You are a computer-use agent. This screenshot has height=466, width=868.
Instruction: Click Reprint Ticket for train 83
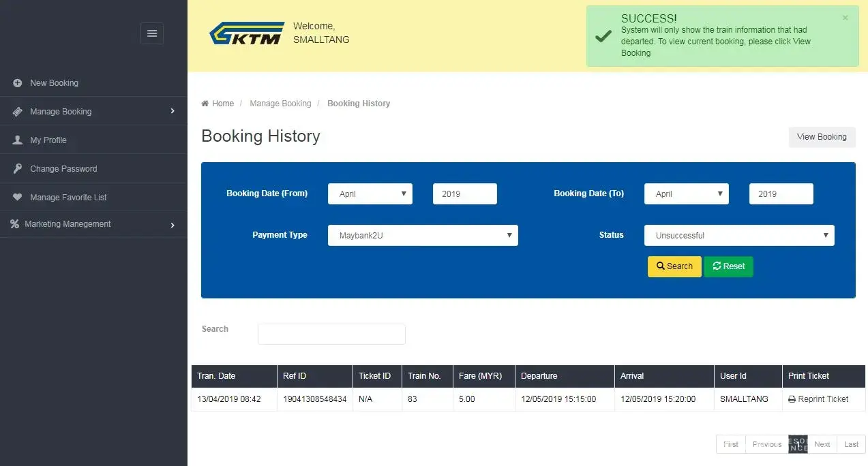(x=818, y=399)
